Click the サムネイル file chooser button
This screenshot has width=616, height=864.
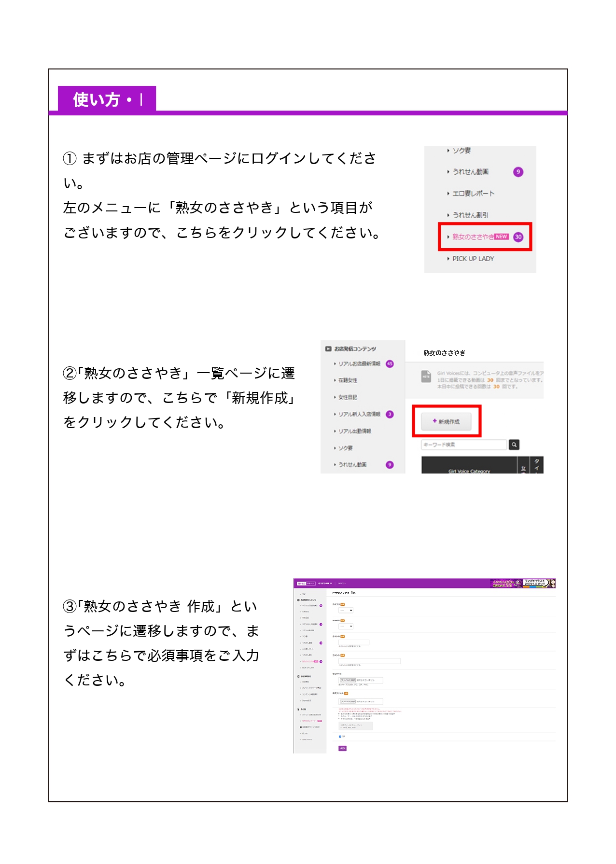coord(348,680)
